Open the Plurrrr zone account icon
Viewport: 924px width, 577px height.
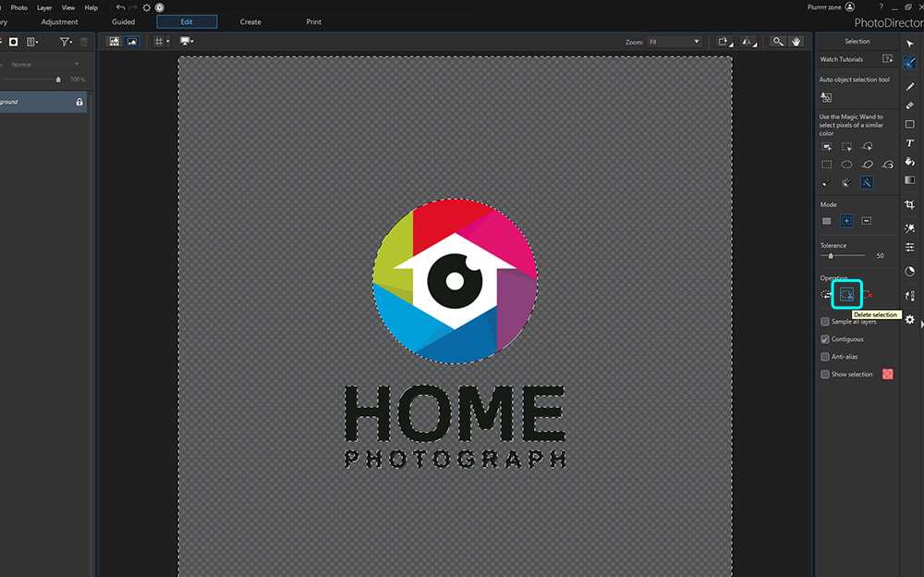pyautogui.click(x=850, y=7)
